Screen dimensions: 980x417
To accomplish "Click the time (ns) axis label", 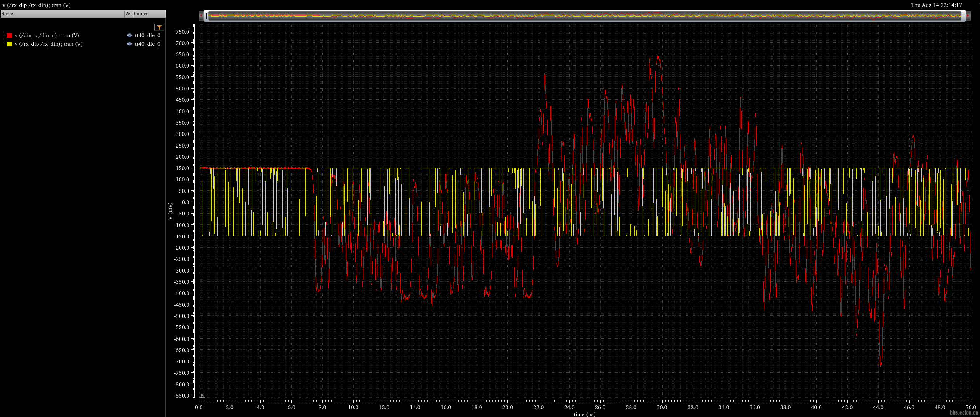I will (584, 414).
